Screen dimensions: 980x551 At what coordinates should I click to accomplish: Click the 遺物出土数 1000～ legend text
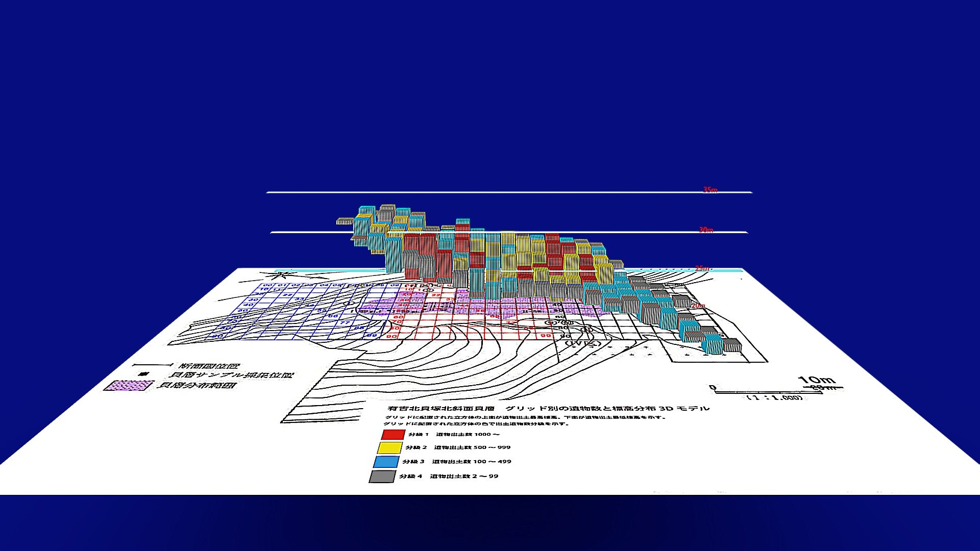(468, 435)
